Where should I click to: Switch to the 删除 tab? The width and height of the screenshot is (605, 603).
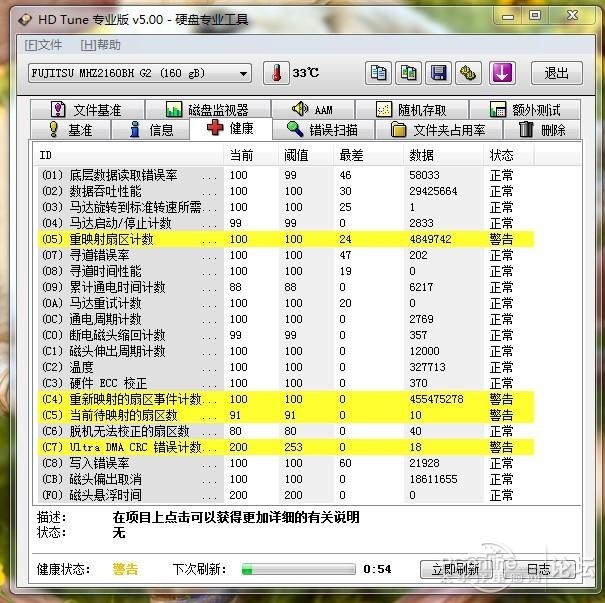pos(542,130)
